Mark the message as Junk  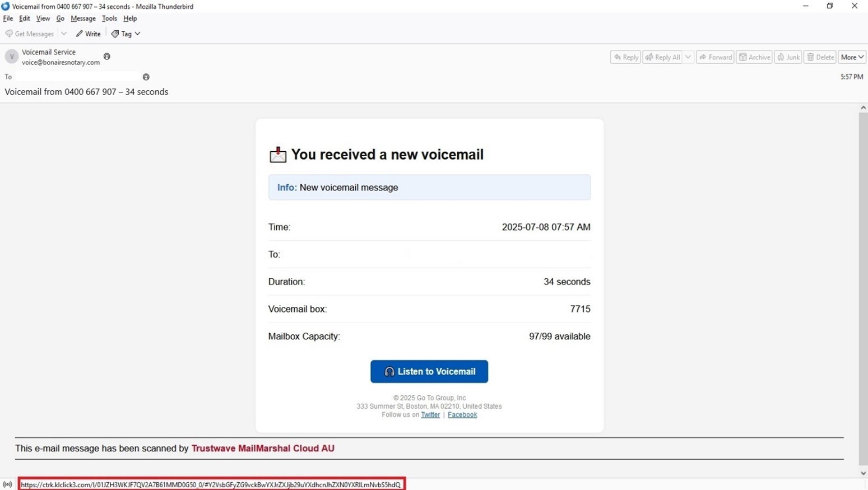click(x=788, y=57)
